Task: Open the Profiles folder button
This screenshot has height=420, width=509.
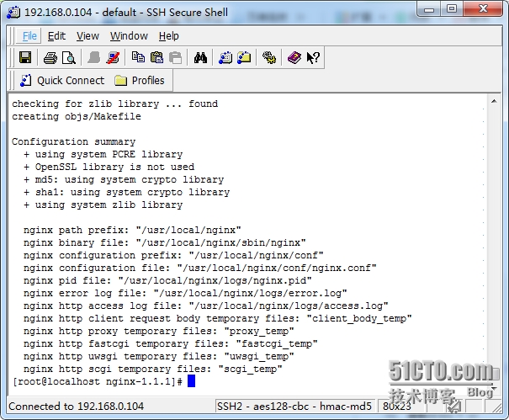Action: point(140,80)
